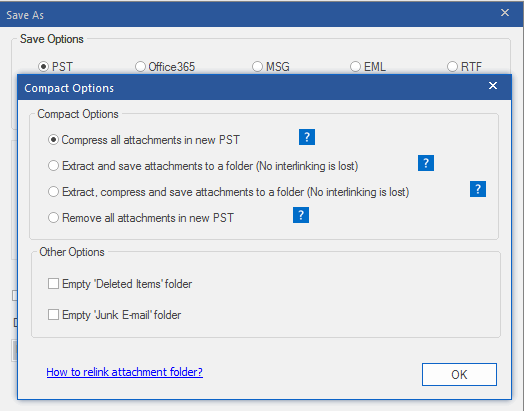This screenshot has width=524, height=411.
Task: Close the Save As window
Action: (505, 13)
